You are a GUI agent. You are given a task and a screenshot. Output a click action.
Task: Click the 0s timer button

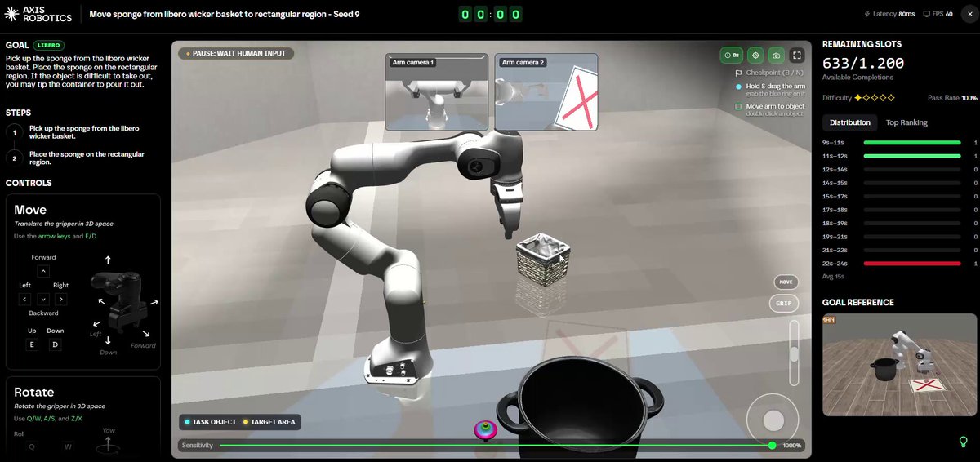731,56
